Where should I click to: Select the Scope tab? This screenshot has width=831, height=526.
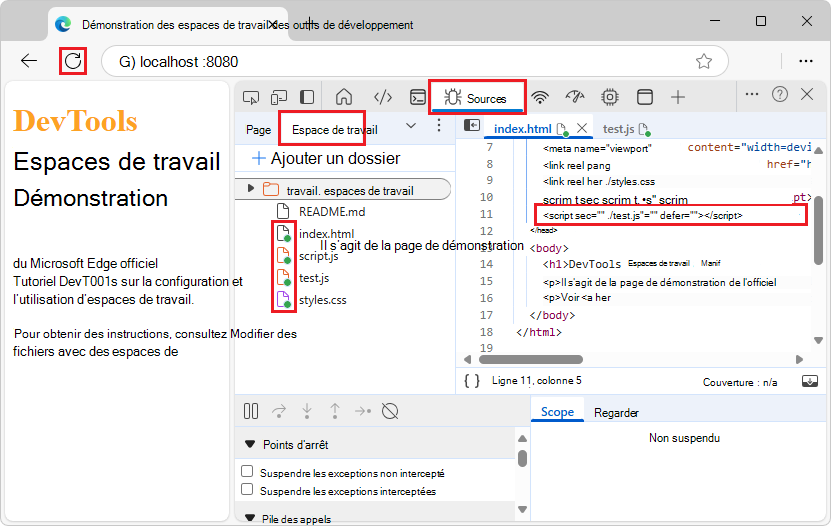[x=557, y=412]
